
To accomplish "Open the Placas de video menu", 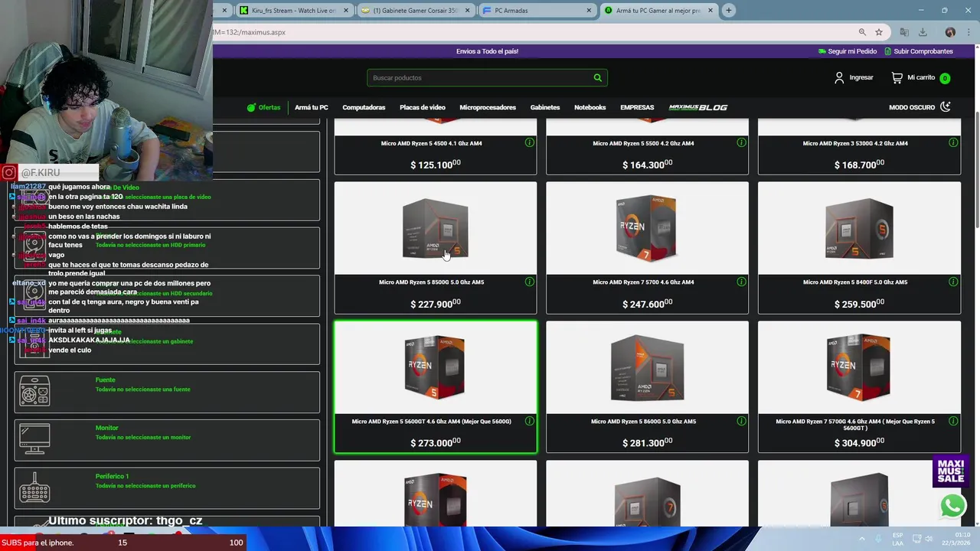I will (422, 107).
